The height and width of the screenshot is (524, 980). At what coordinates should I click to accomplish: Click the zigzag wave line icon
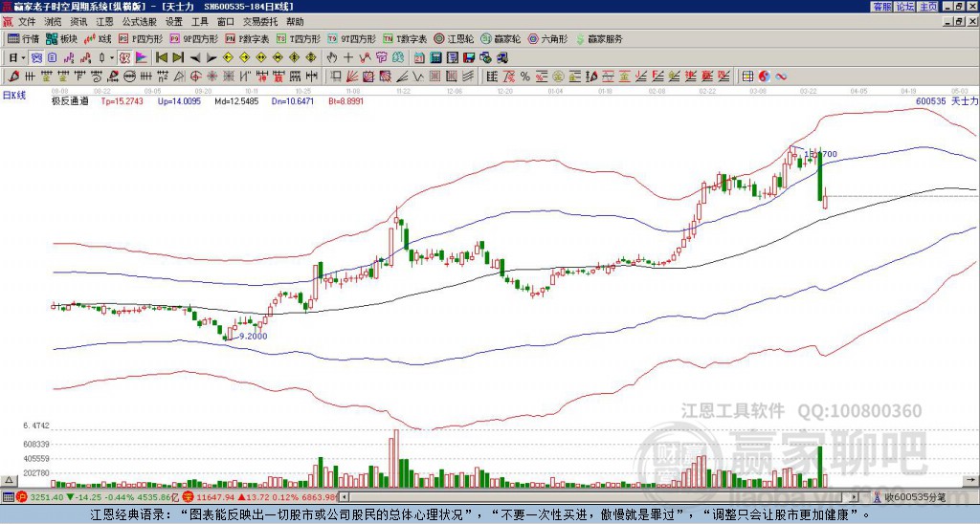pos(418,76)
